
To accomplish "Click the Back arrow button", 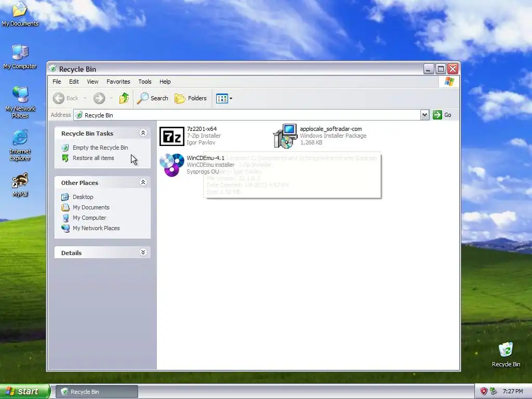I will point(66,98).
